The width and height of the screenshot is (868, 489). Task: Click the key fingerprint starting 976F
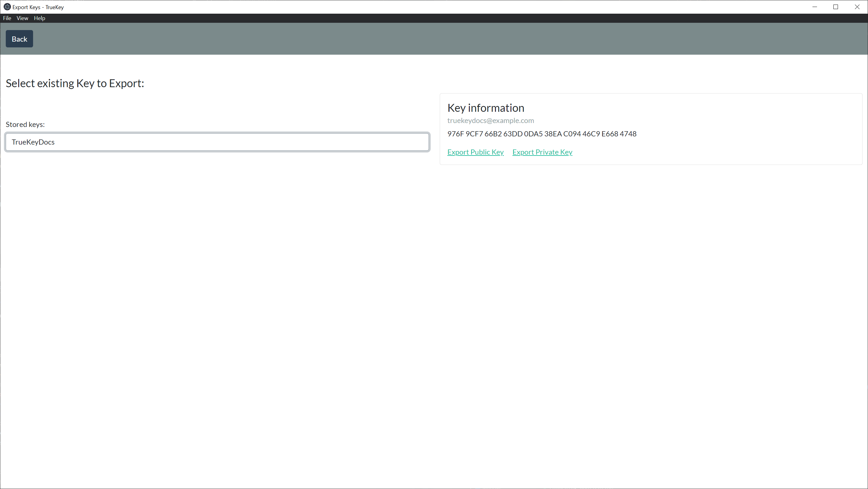click(541, 134)
